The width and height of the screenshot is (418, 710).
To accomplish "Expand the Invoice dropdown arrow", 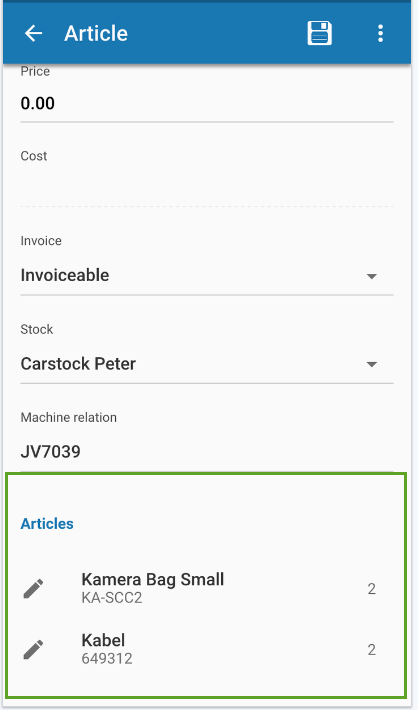I will click(x=371, y=276).
